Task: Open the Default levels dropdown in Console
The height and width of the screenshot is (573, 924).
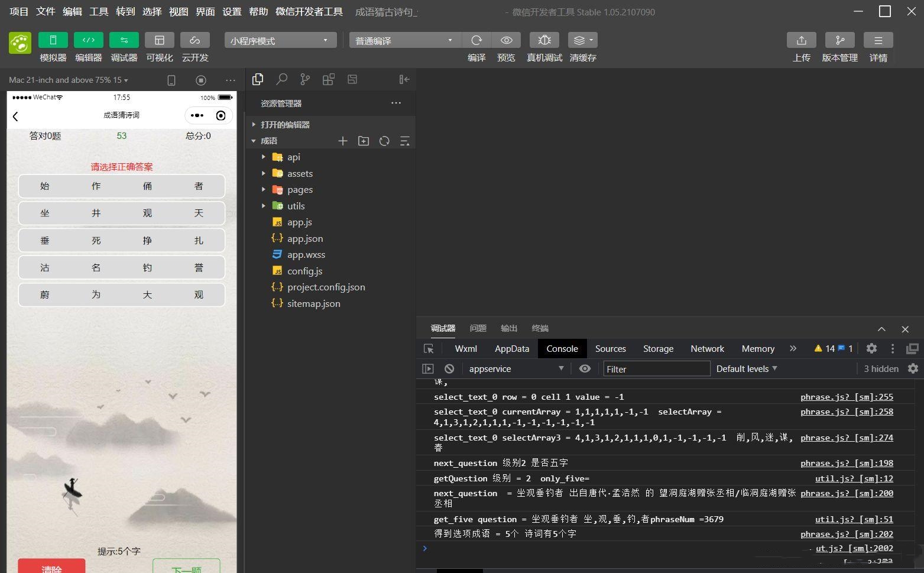Action: pos(745,368)
